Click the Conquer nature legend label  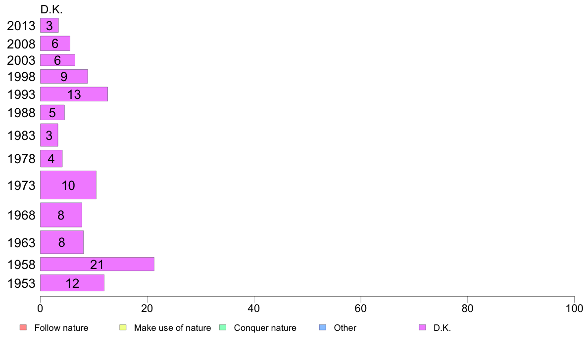tap(265, 328)
